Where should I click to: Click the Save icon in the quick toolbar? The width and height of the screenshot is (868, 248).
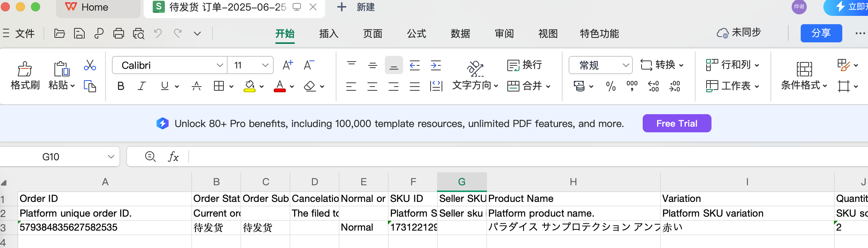[x=79, y=34]
